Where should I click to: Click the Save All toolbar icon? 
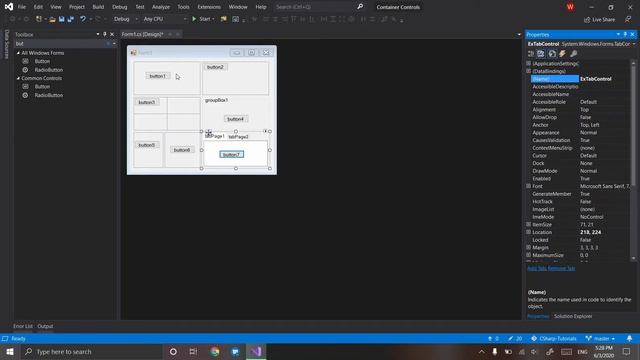pyautogui.click(x=71, y=19)
